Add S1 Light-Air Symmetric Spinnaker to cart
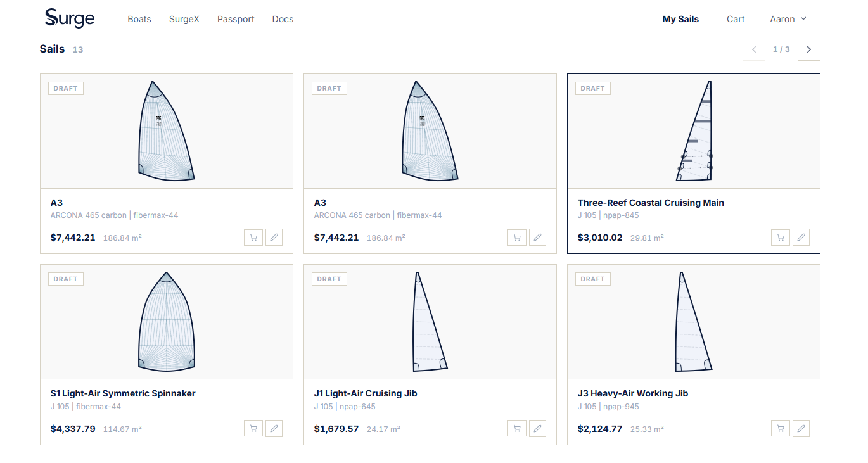 [x=253, y=428]
